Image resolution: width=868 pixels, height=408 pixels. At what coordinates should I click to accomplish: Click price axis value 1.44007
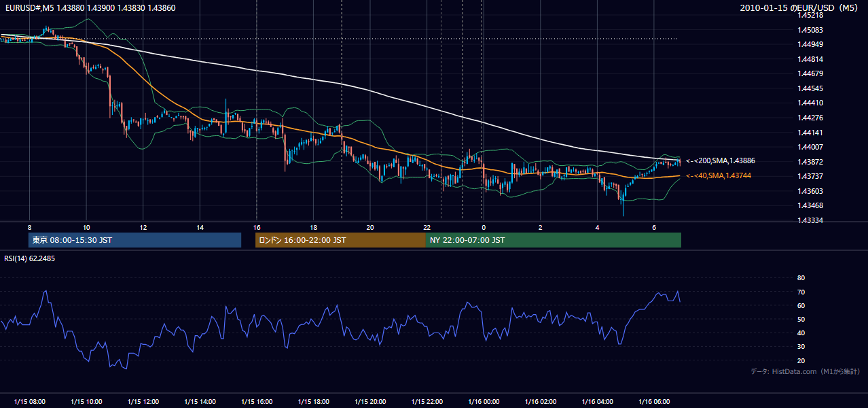(x=810, y=147)
